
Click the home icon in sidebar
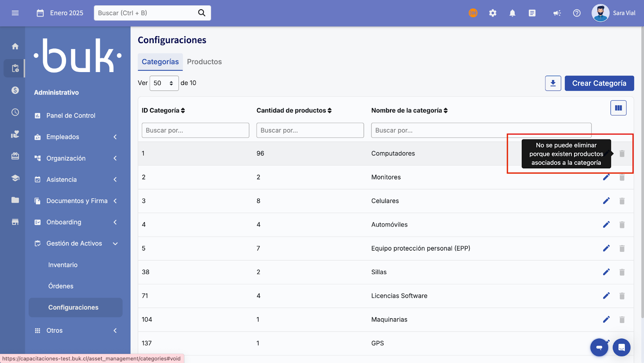click(x=15, y=46)
